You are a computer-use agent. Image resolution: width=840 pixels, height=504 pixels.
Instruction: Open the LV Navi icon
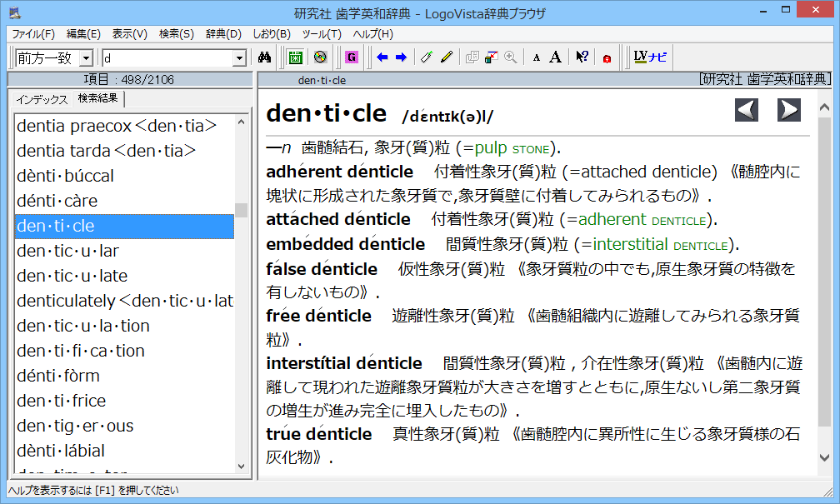coord(650,57)
